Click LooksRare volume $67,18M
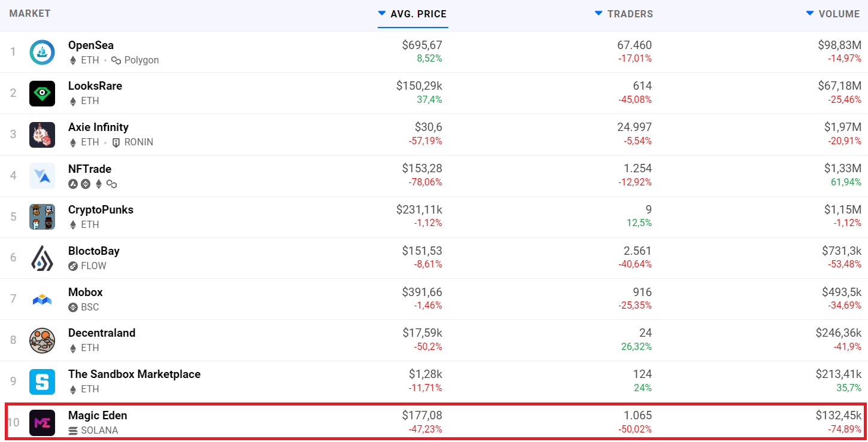The height and width of the screenshot is (442, 868). (x=840, y=86)
